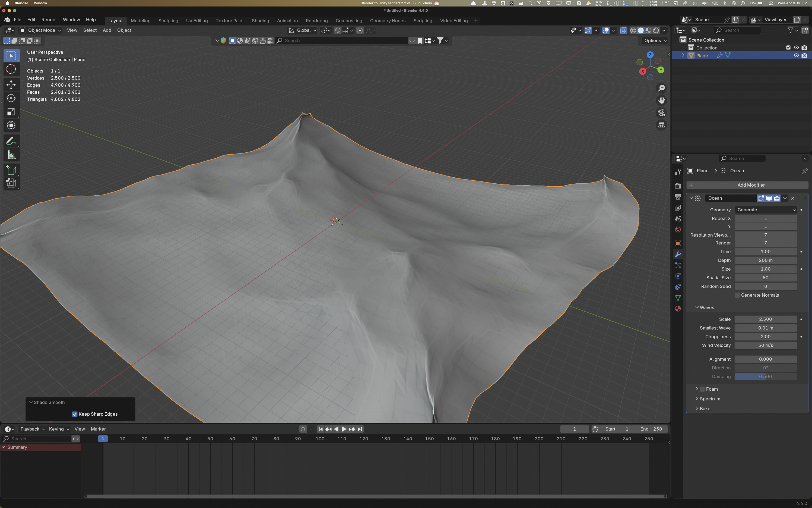Click the Choppiness value field
Image resolution: width=812 pixels, height=508 pixels.
[765, 337]
